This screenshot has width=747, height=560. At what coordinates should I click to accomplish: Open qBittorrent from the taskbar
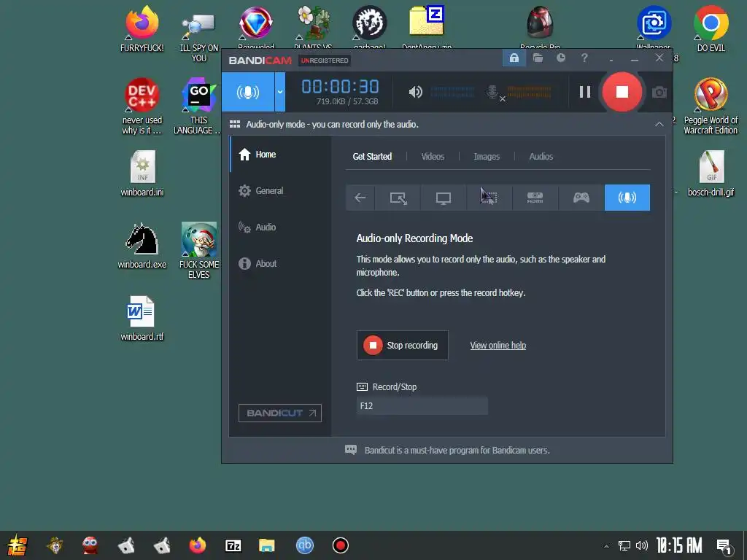(304, 545)
